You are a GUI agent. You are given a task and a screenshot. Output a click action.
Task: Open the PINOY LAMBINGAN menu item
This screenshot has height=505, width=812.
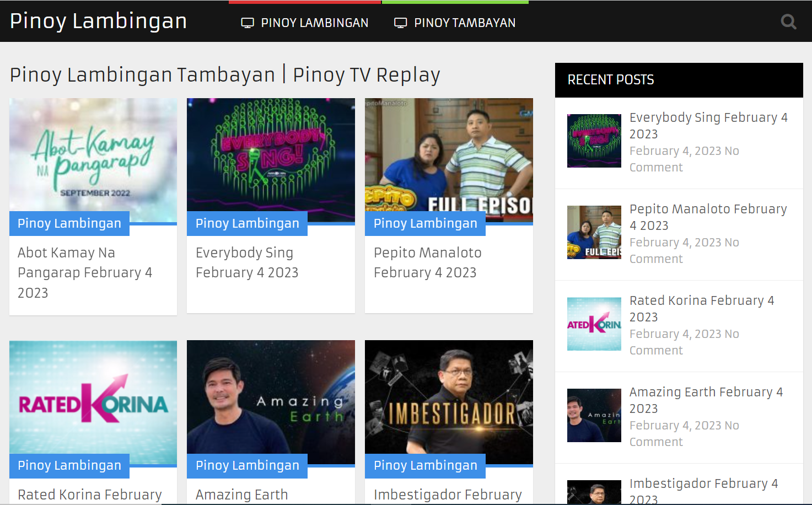click(x=305, y=23)
